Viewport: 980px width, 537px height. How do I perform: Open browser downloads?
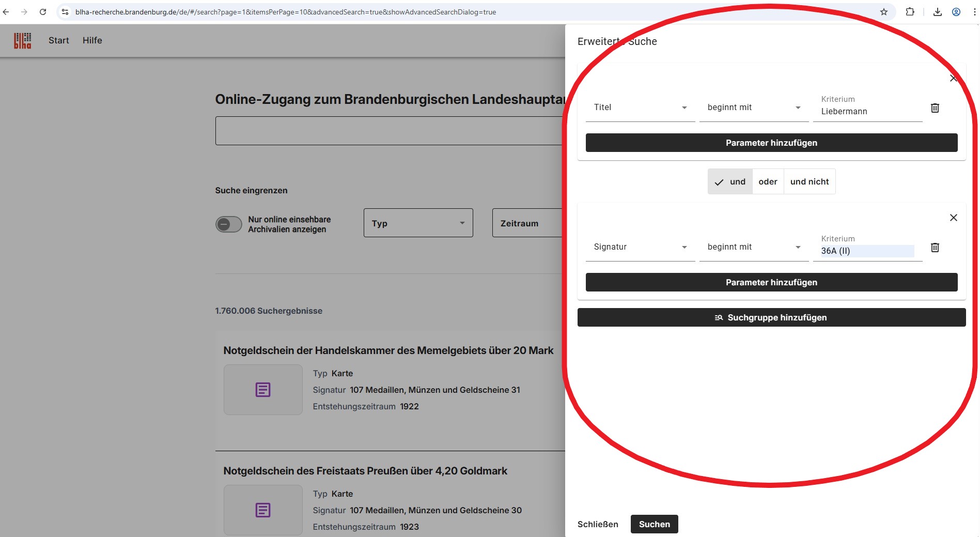(x=938, y=11)
